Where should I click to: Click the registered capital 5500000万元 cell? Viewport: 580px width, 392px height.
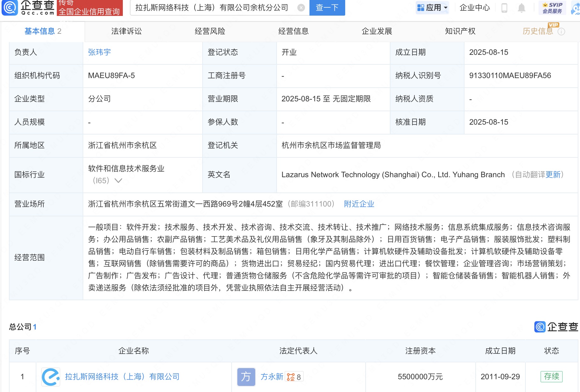(x=420, y=377)
